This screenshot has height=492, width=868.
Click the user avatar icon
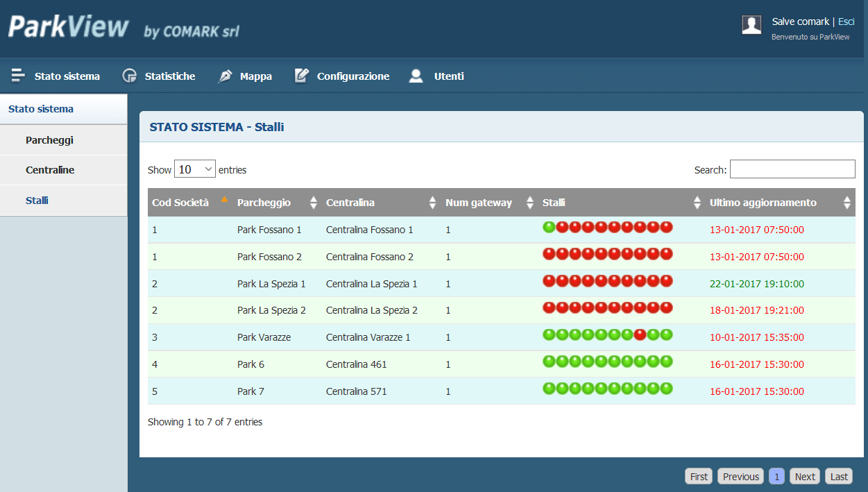coord(751,25)
